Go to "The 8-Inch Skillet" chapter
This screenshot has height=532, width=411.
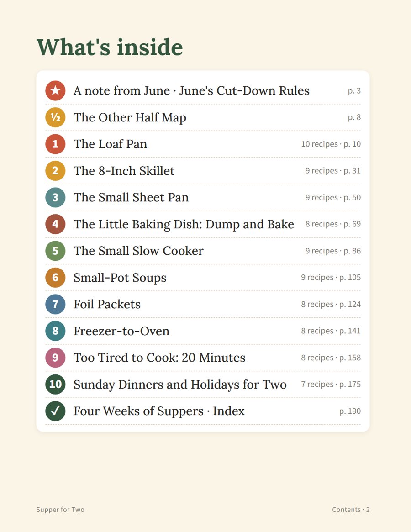click(x=124, y=171)
